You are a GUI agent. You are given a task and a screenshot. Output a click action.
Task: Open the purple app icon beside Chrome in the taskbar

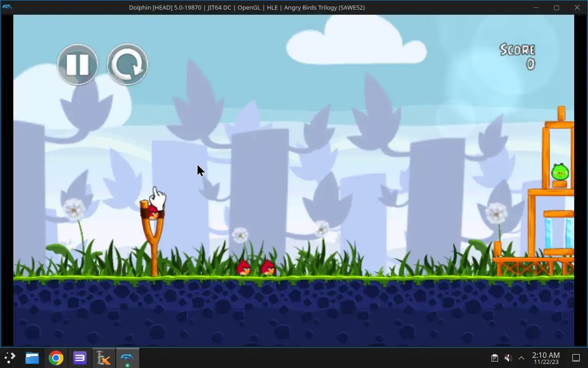[80, 358]
